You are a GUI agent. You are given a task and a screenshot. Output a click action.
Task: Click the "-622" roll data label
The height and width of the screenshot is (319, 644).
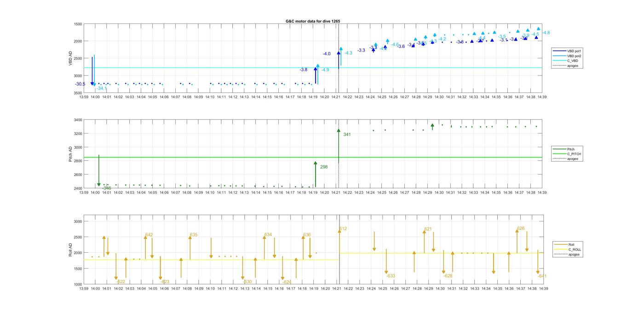[x=121, y=282]
